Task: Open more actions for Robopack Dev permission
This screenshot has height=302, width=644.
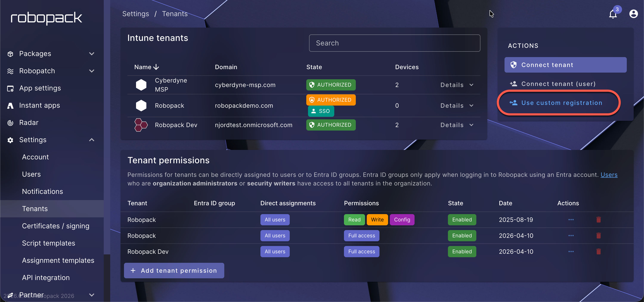Action: click(x=571, y=251)
